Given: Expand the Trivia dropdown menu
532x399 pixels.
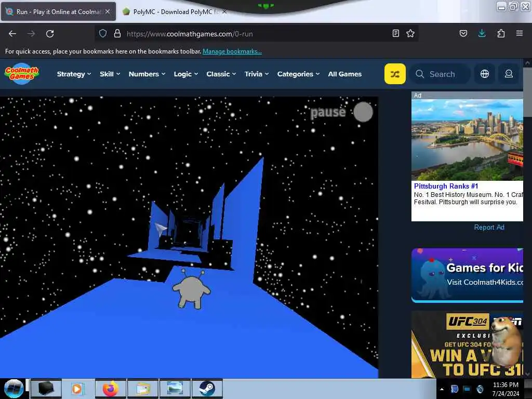Looking at the screenshot, I should [x=257, y=74].
